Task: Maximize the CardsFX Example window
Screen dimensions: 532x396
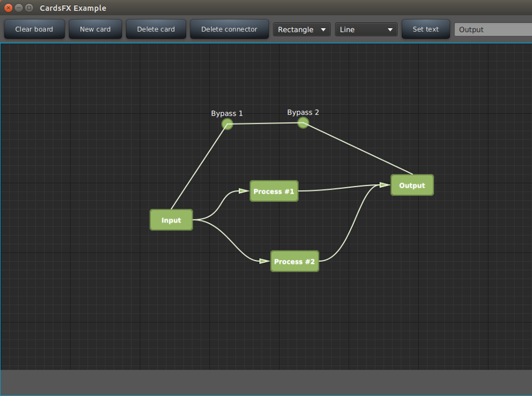Action: click(29, 8)
